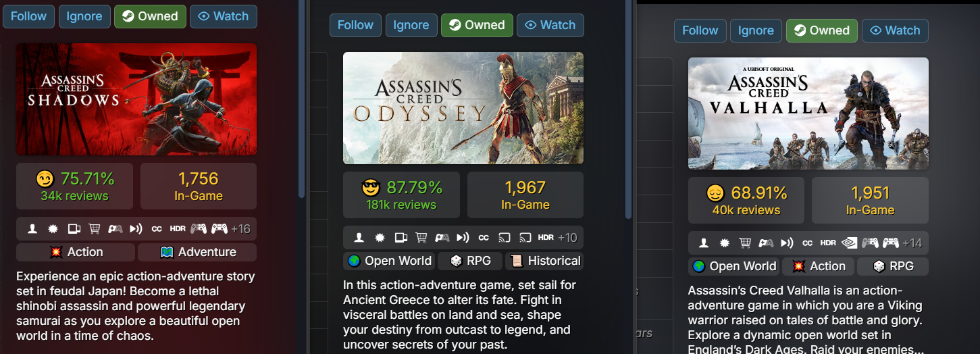Click partial controller support icon on Shadows card

click(x=115, y=229)
